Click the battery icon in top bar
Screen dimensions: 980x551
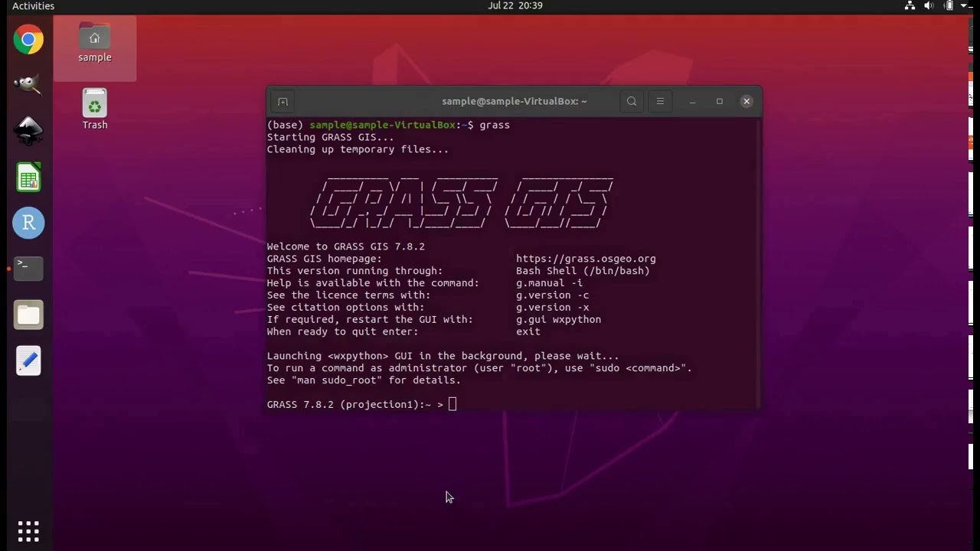pyautogui.click(x=949, y=6)
